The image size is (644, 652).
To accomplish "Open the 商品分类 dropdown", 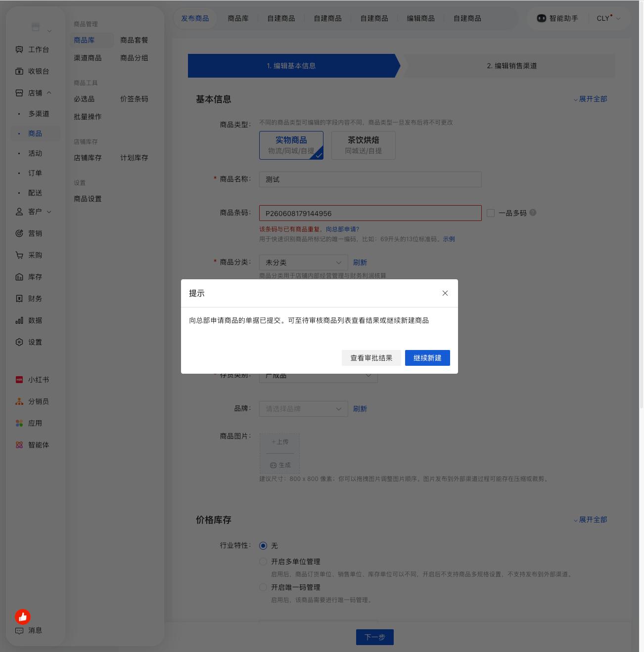I will click(x=304, y=262).
